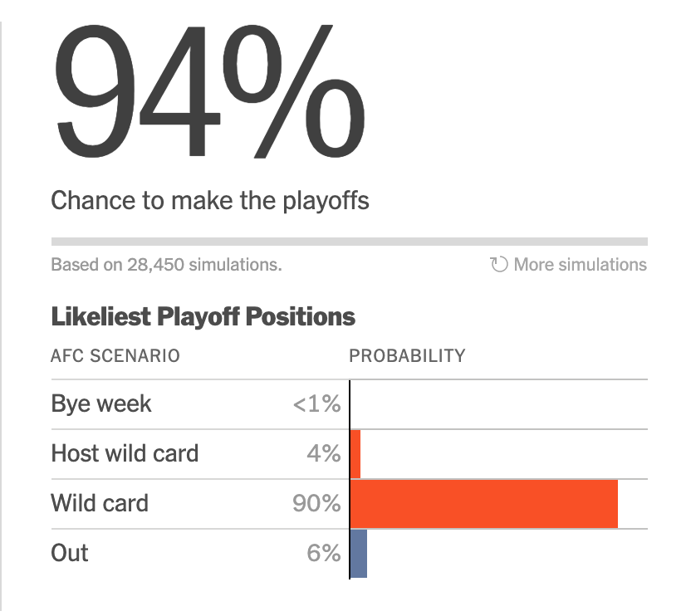Click the Based on 28,450 simulations note
Viewport: 686px width, 616px height.
(166, 265)
